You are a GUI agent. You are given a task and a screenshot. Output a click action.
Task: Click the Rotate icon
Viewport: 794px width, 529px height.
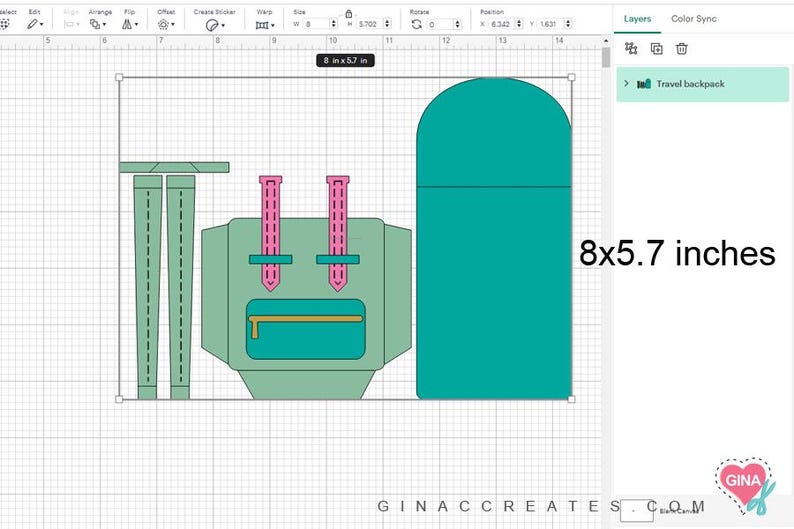[416, 24]
